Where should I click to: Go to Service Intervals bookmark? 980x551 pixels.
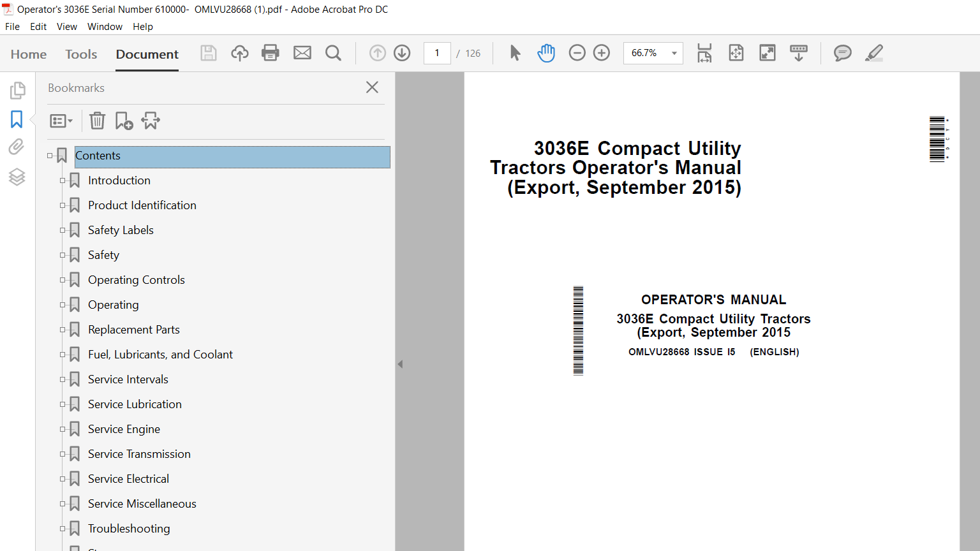tap(128, 379)
